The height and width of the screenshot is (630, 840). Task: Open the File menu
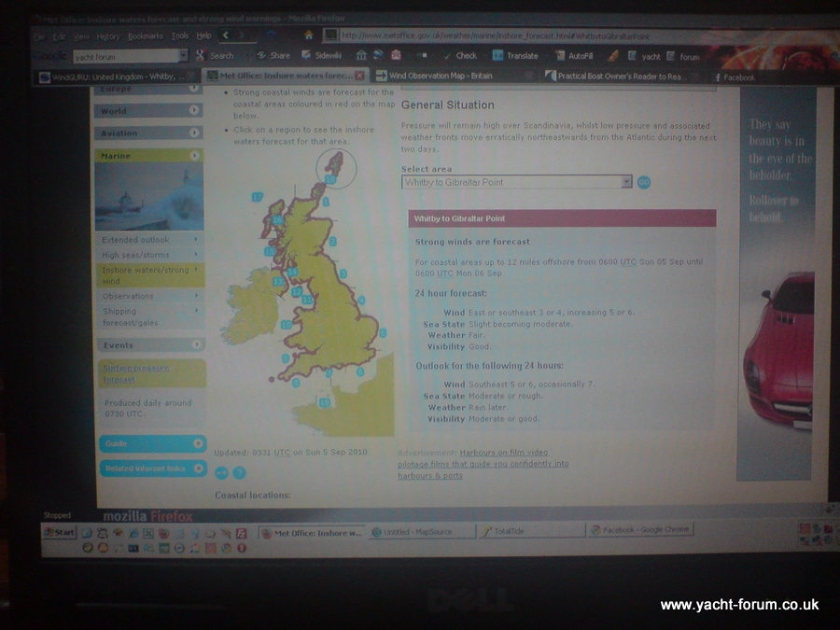pos(39,37)
